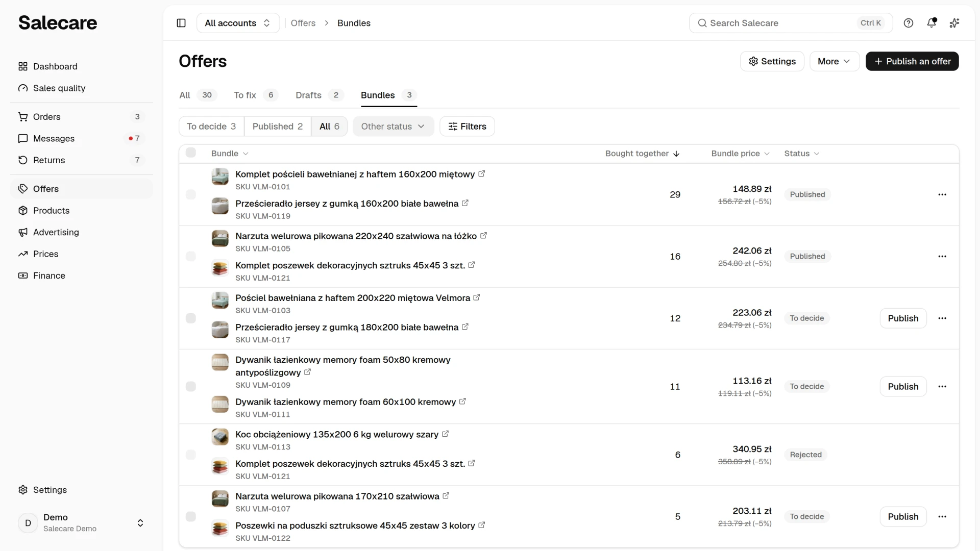The width and height of the screenshot is (980, 551).
Task: Filter by To decide 3 segment
Action: tap(211, 127)
